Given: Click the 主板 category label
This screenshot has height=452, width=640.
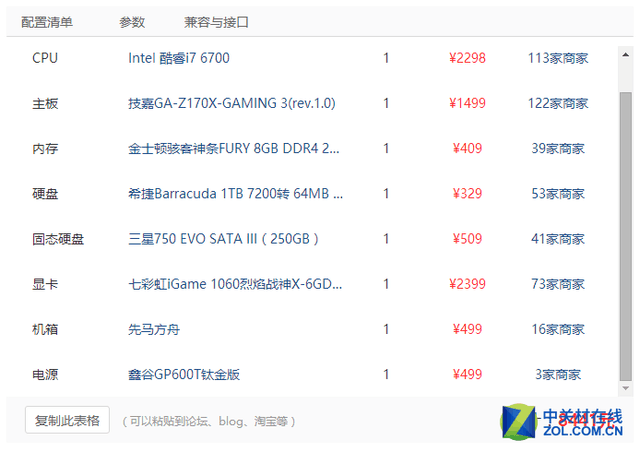Looking at the screenshot, I should pyautogui.click(x=45, y=103).
